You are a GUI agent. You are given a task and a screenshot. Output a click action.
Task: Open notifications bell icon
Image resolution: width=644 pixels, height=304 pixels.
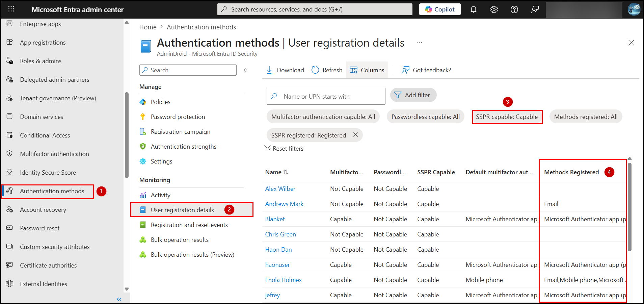(474, 9)
